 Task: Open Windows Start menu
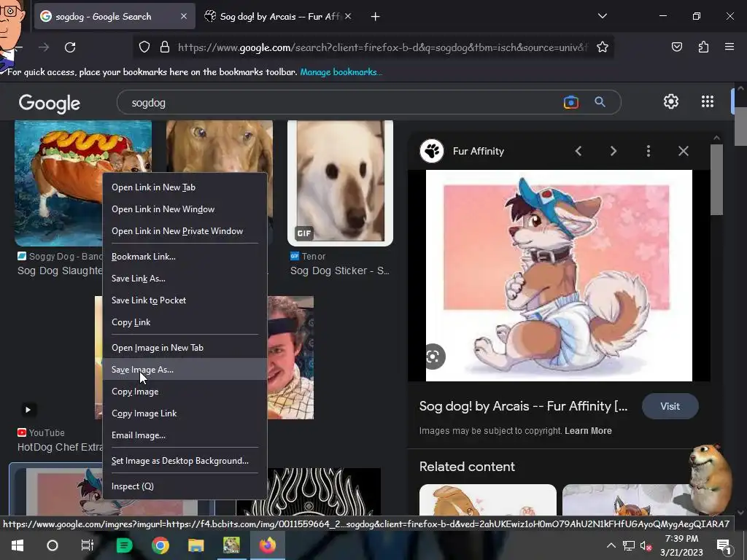[x=18, y=545]
